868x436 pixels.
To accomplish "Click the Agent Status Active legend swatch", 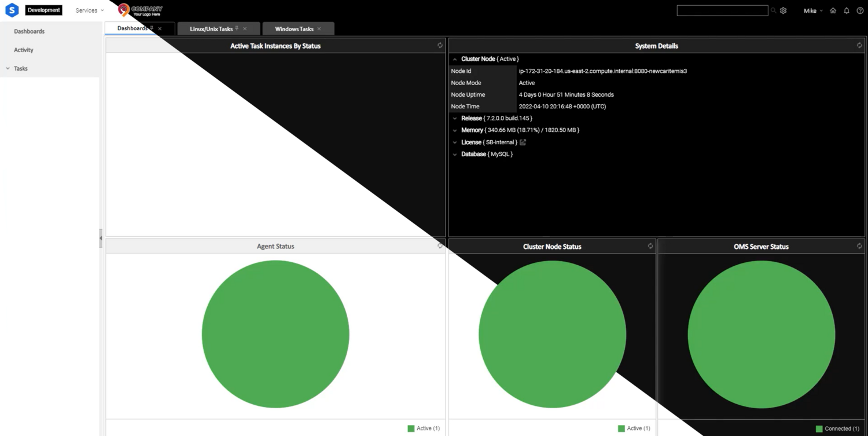I will [x=411, y=428].
